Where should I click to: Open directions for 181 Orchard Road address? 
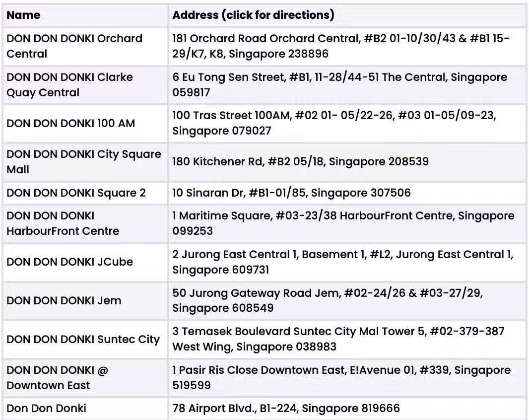pyautogui.click(x=341, y=46)
